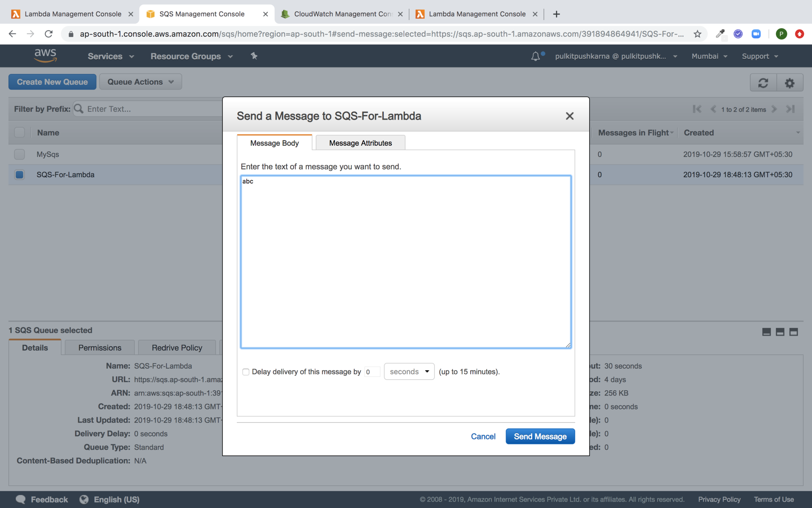Viewport: 812px width, 508px height.
Task: Click the AWS logo home icon
Action: click(45, 56)
